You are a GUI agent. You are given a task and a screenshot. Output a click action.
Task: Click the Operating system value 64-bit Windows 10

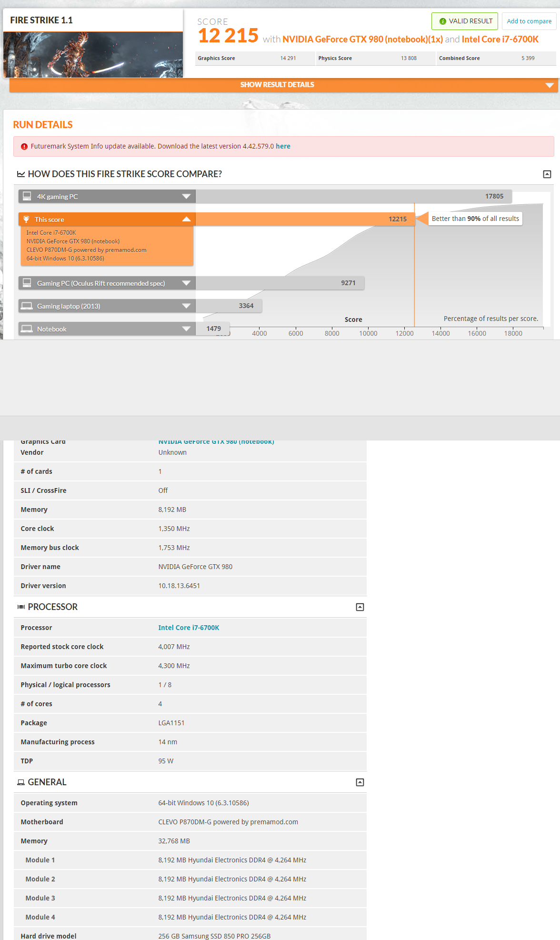pyautogui.click(x=203, y=803)
